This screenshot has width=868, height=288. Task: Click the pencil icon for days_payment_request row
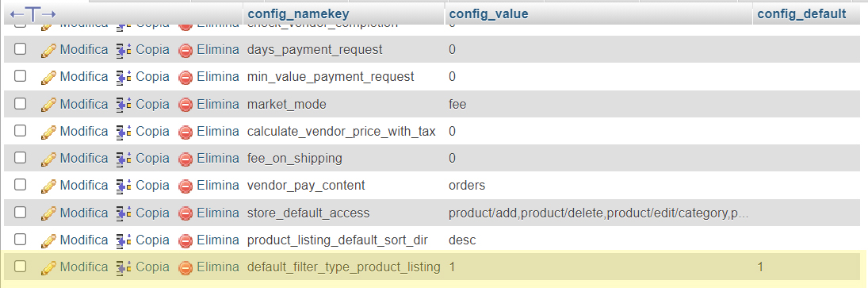pyautogui.click(x=48, y=50)
